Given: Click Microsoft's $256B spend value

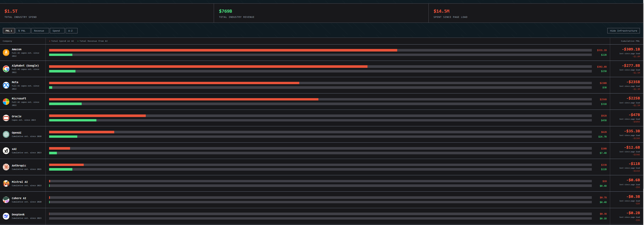Looking at the screenshot, I should coord(603,99).
